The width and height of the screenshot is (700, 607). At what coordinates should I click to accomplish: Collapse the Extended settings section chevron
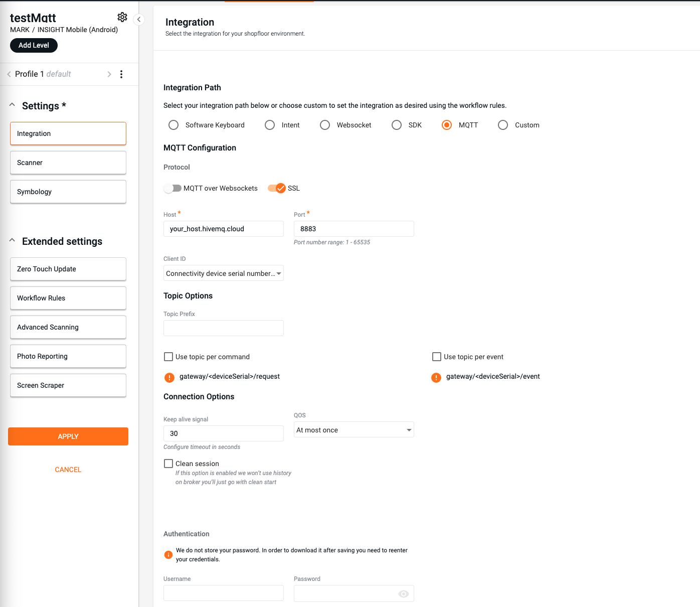(x=12, y=240)
